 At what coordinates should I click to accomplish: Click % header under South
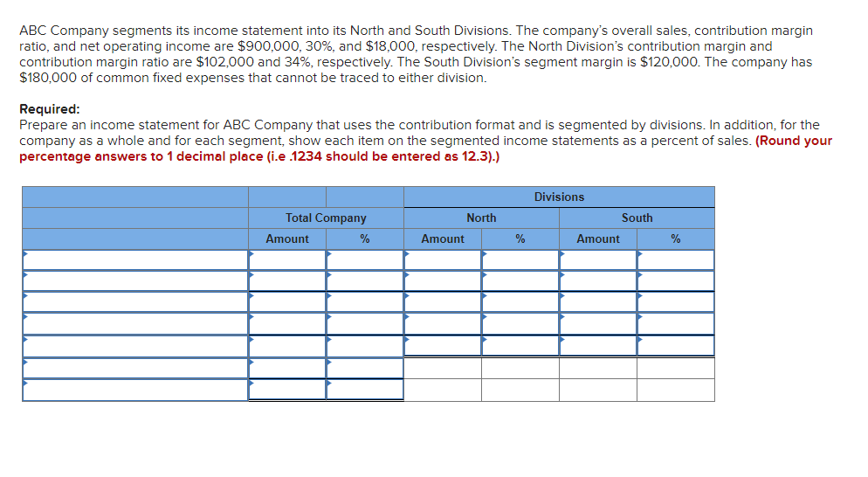[676, 238]
